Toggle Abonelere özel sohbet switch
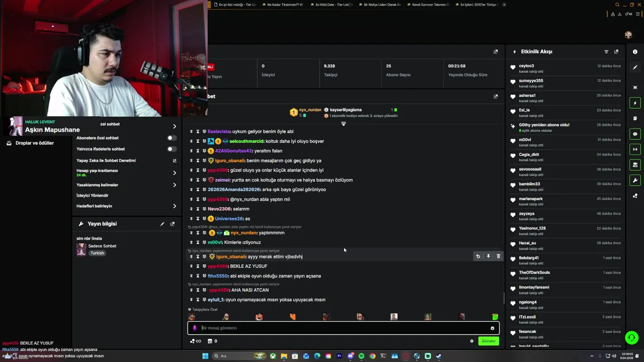644x362 pixels. 172,138
